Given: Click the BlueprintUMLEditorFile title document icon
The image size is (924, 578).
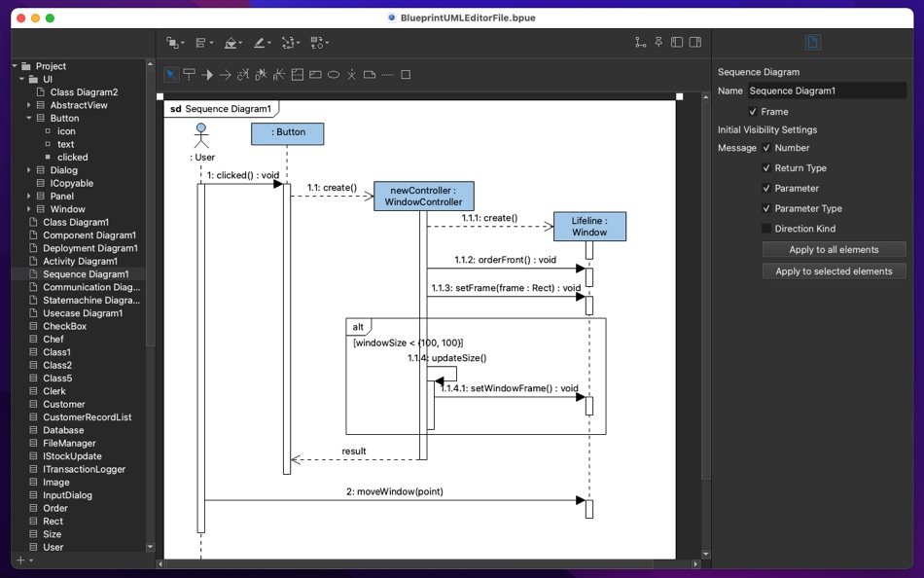Looking at the screenshot, I should coord(392,18).
